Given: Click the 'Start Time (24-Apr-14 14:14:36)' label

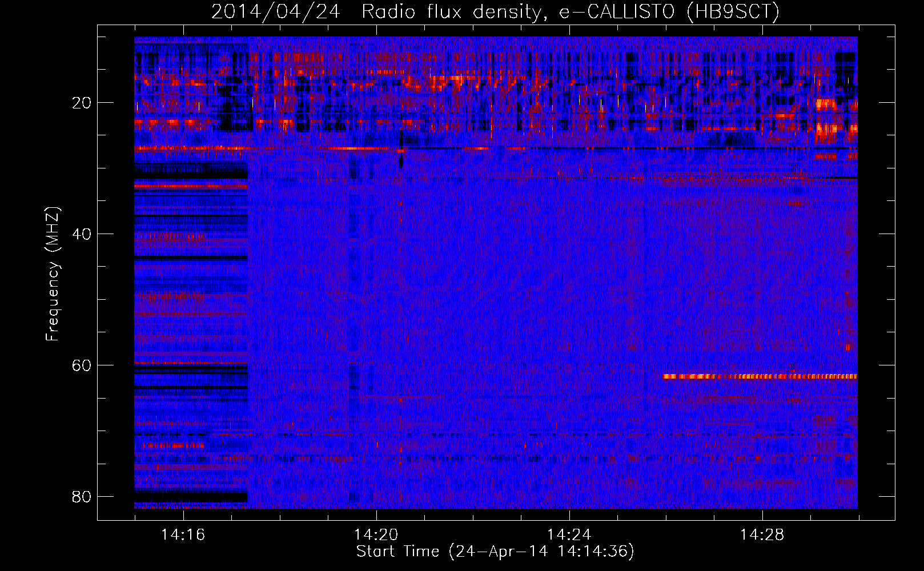Looking at the screenshot, I should coord(495,552).
